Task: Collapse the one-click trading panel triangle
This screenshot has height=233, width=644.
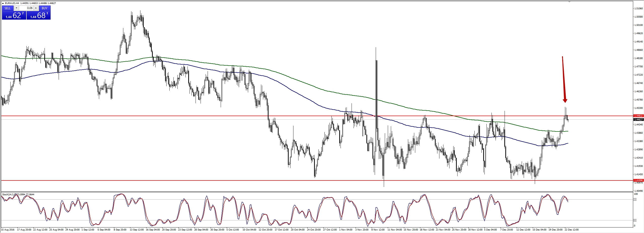Action: [x=3, y=3]
